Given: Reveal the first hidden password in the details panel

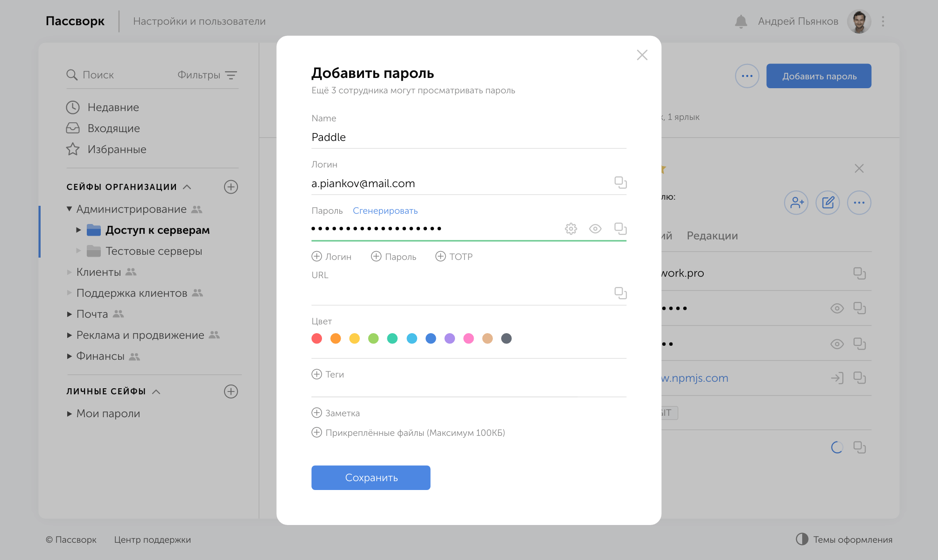Looking at the screenshot, I should pos(837,308).
